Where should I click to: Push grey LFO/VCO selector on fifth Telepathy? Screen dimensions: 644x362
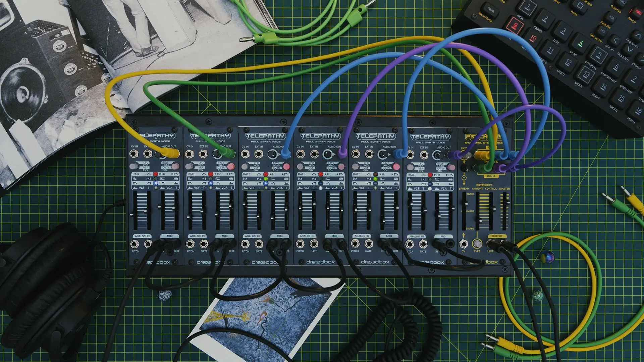coord(355,167)
